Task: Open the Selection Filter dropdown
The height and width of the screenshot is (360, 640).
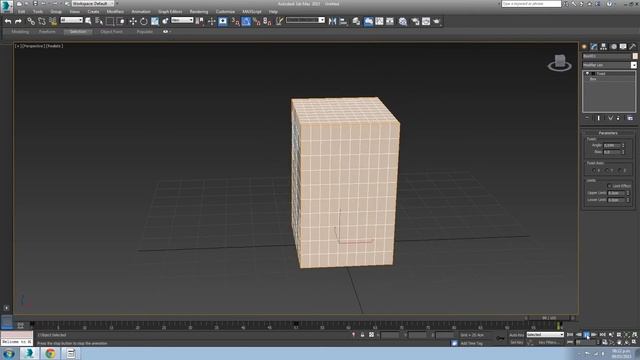Action: pos(71,20)
